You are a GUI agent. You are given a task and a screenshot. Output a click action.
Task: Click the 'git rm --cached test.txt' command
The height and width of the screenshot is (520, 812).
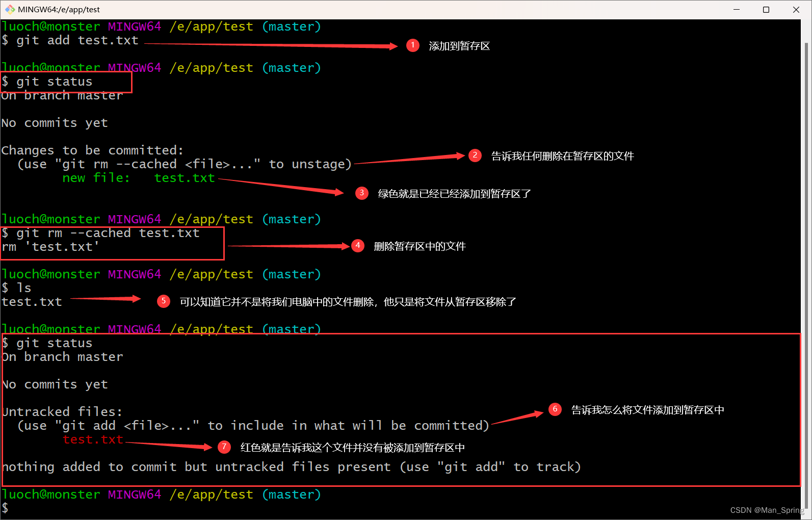(100, 233)
